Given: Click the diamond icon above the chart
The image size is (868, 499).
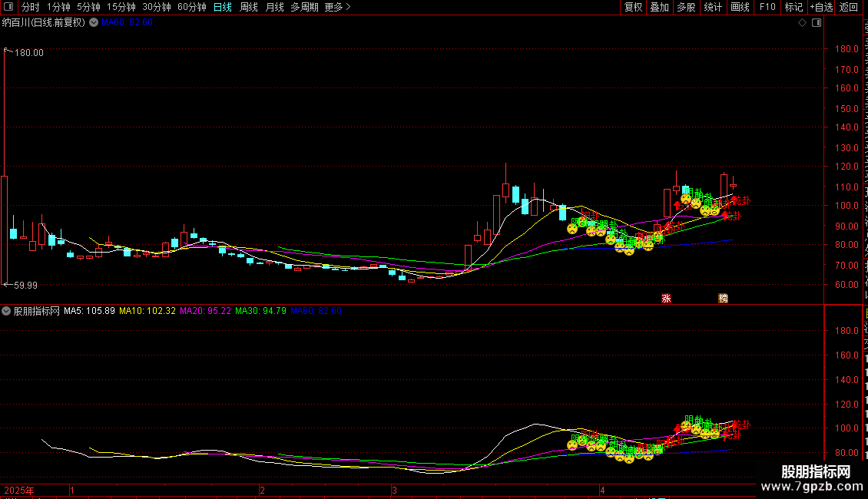Looking at the screenshot, I should (802, 23).
